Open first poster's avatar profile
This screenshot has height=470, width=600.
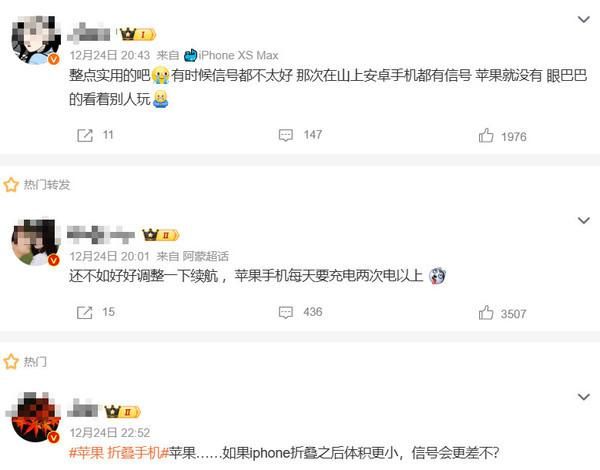click(x=36, y=40)
